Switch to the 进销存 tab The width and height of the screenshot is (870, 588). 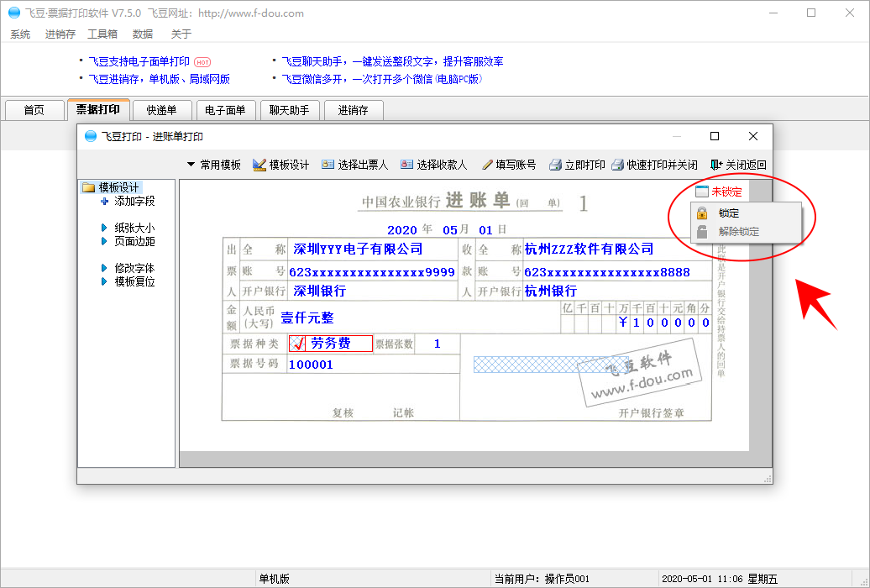click(354, 110)
